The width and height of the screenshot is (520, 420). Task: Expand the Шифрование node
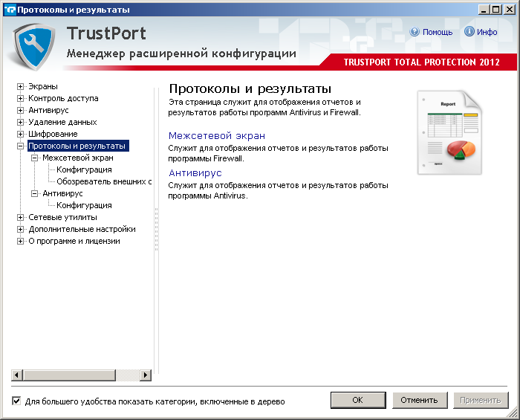20,134
